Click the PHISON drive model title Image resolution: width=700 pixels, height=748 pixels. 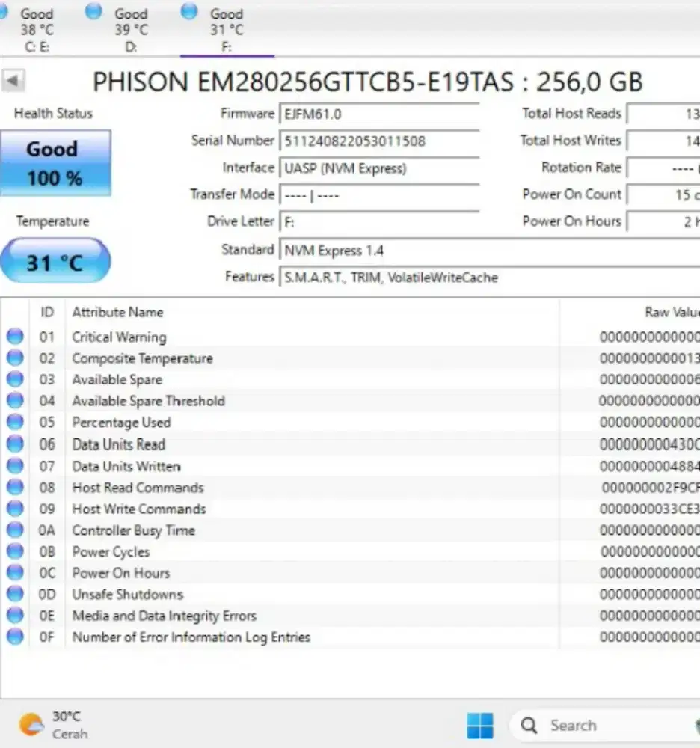(368, 82)
